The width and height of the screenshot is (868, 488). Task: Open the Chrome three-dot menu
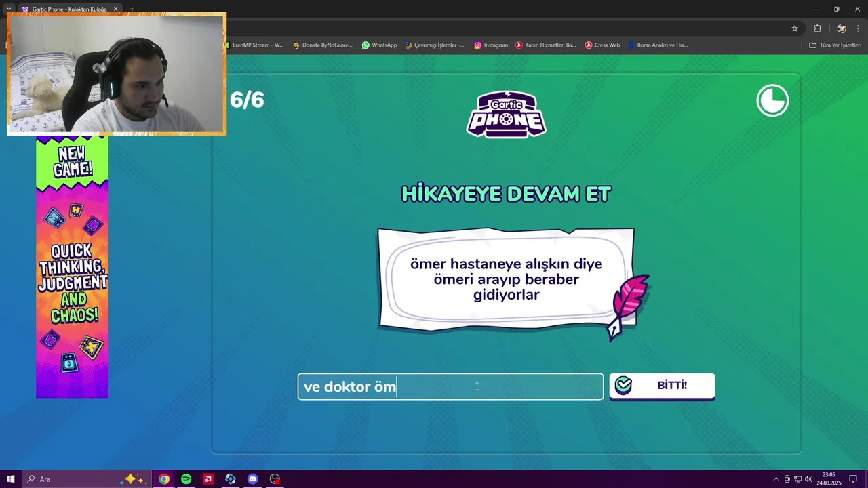click(859, 28)
